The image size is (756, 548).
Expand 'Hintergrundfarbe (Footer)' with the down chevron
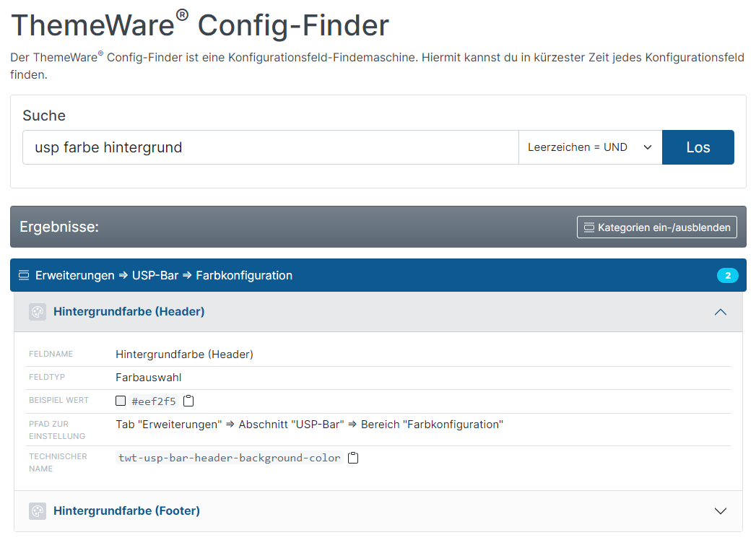click(x=721, y=511)
